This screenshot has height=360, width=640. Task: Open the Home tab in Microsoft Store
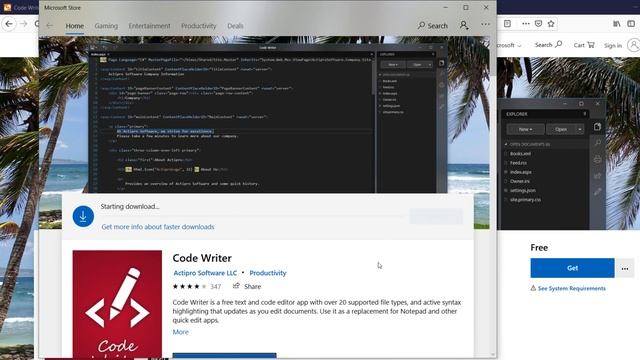[x=75, y=26]
